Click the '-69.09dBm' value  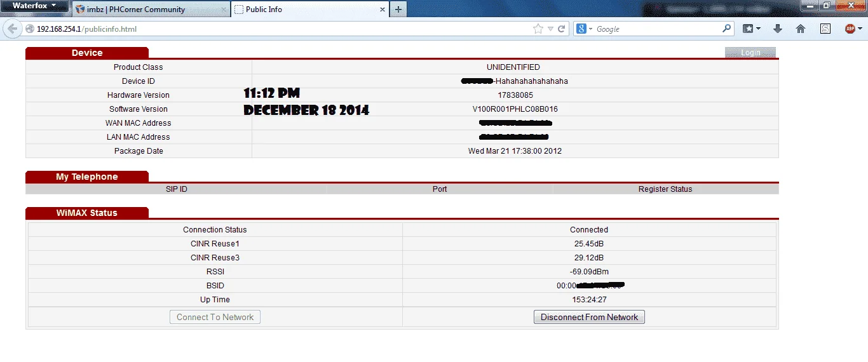click(589, 272)
